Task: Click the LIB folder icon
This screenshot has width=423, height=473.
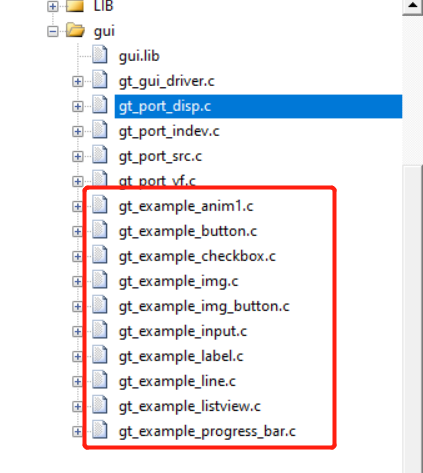Action: tap(75, 6)
